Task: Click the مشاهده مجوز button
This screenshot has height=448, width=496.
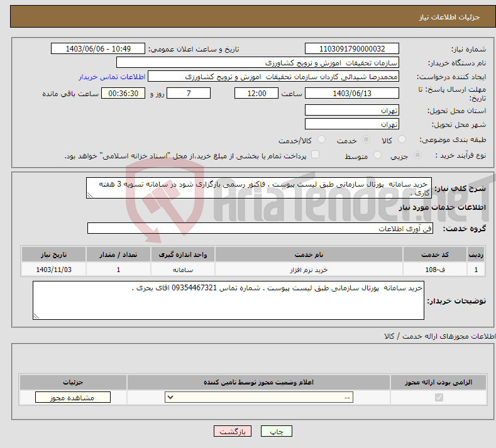Action: [x=73, y=397]
